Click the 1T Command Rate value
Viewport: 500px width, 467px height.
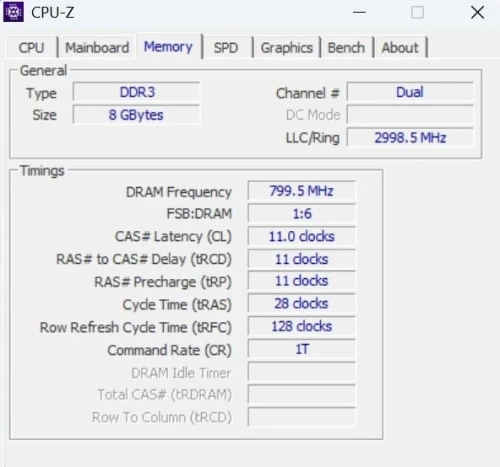point(302,349)
